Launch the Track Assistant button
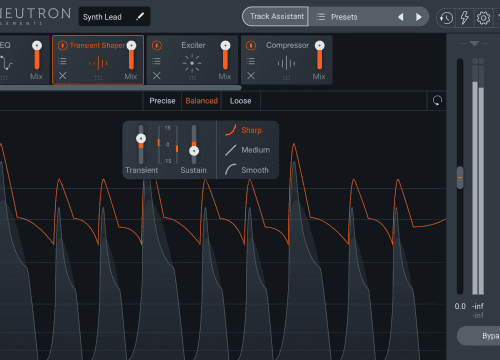The width and height of the screenshot is (500, 360). tap(276, 16)
